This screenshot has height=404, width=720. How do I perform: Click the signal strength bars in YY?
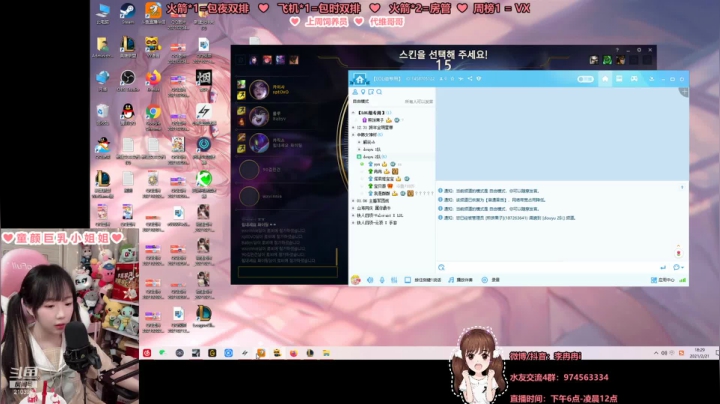tap(683, 280)
